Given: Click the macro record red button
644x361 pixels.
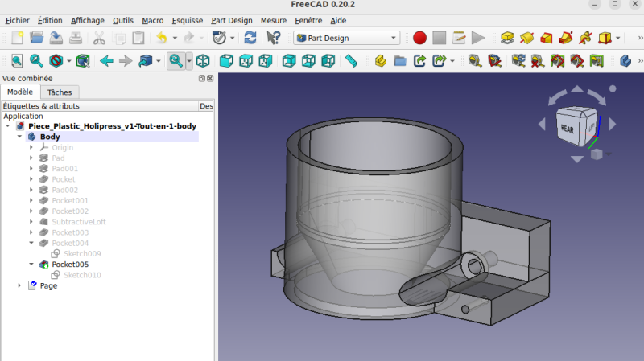Looking at the screenshot, I should [x=419, y=38].
